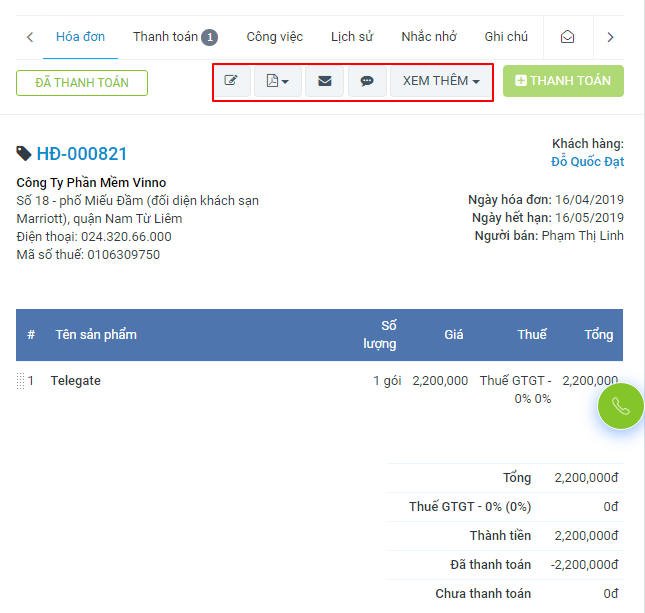The image size is (645, 613).
Task: Click invoice number HĐ-000821
Action: click(x=82, y=154)
